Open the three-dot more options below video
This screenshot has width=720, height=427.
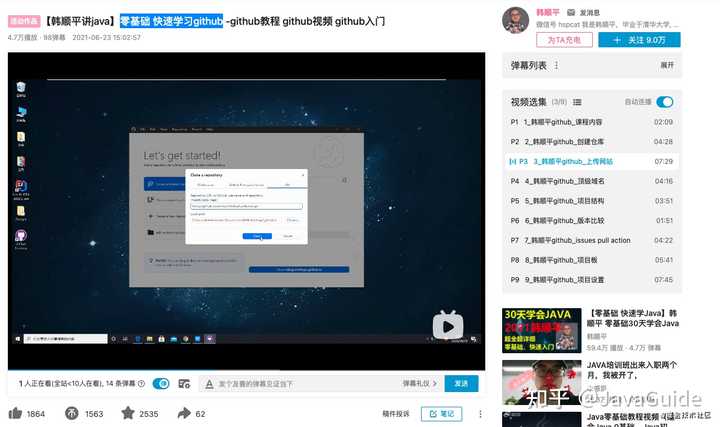[480, 414]
